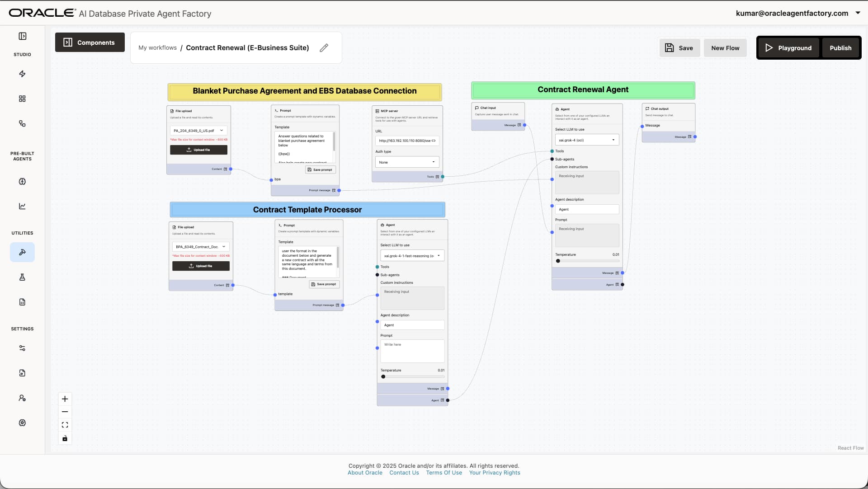Click the fit-view icon in canvas controls
The width and height of the screenshot is (868, 489).
65,425
